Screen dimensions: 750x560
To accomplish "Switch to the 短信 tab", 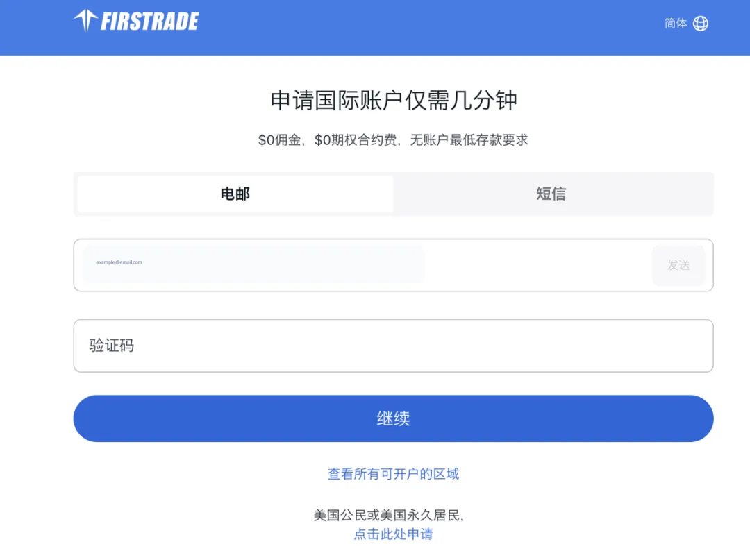I will 551,194.
